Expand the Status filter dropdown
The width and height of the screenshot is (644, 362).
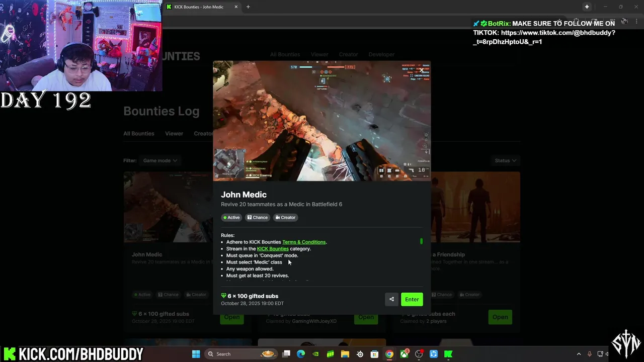pos(505,160)
